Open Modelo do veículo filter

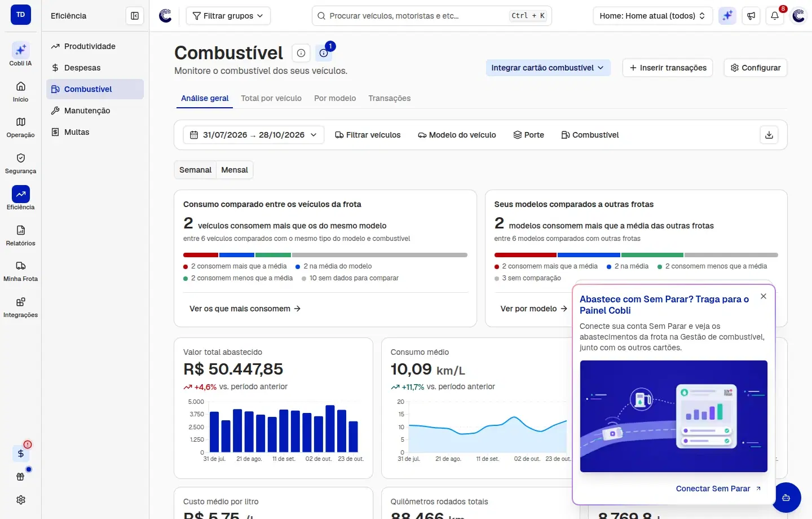[x=457, y=135]
